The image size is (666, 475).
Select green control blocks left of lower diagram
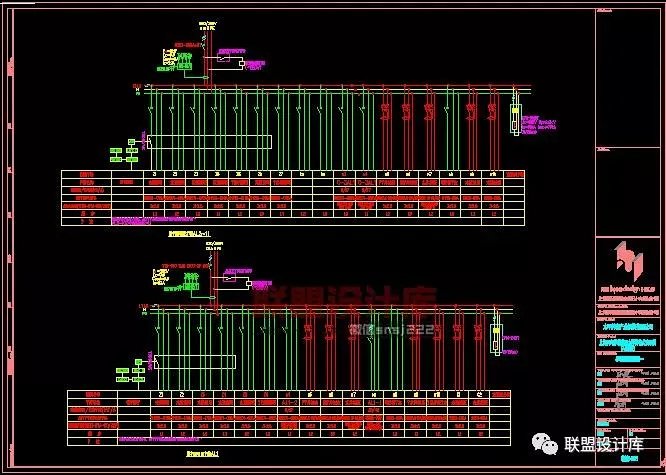(129, 371)
